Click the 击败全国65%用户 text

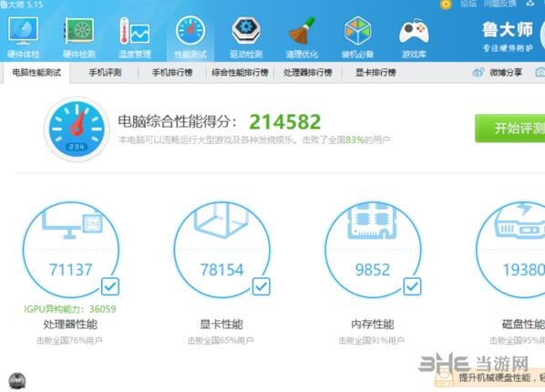221,340
